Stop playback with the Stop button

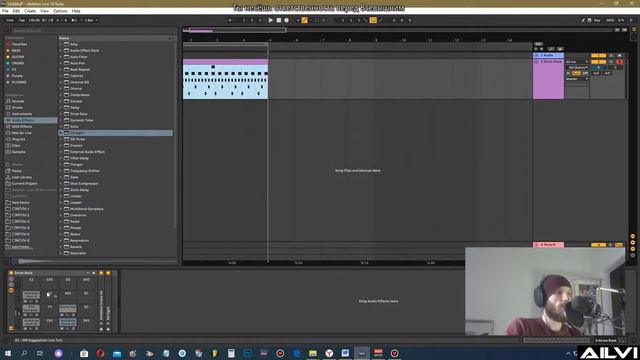tap(279, 20)
